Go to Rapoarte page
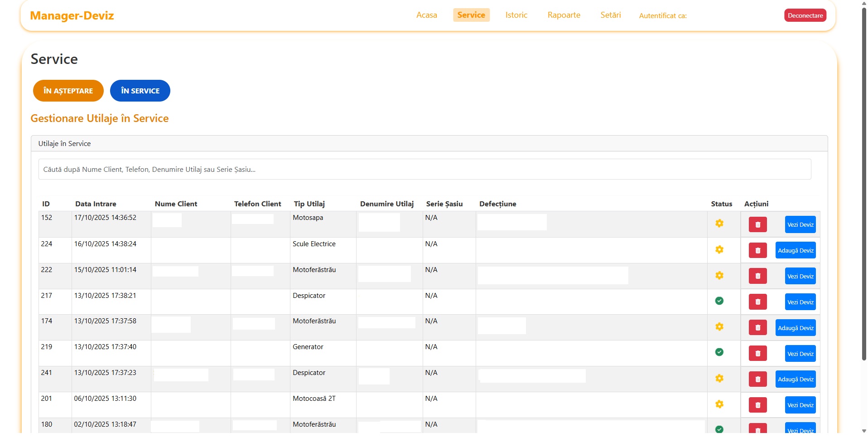Image resolution: width=868 pixels, height=438 pixels. [564, 15]
